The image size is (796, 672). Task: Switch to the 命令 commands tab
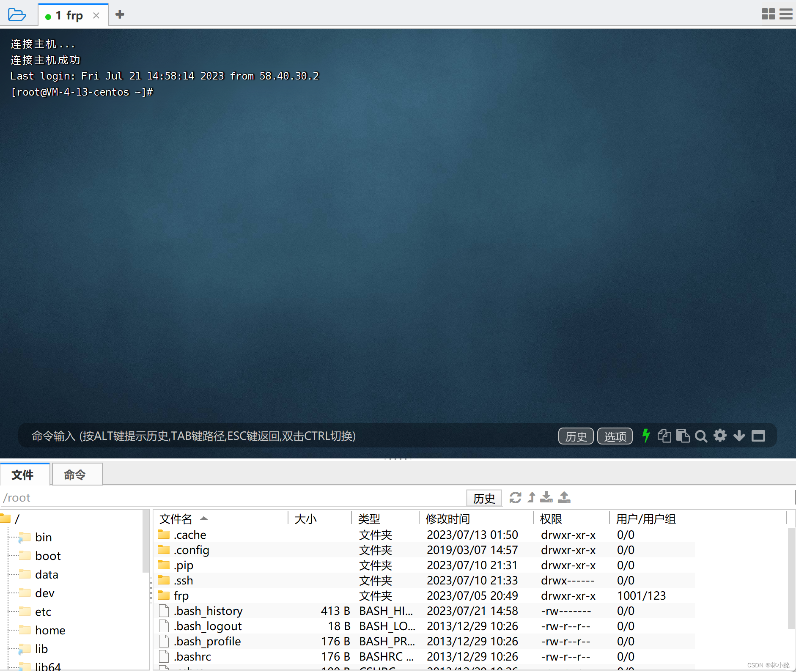click(76, 475)
